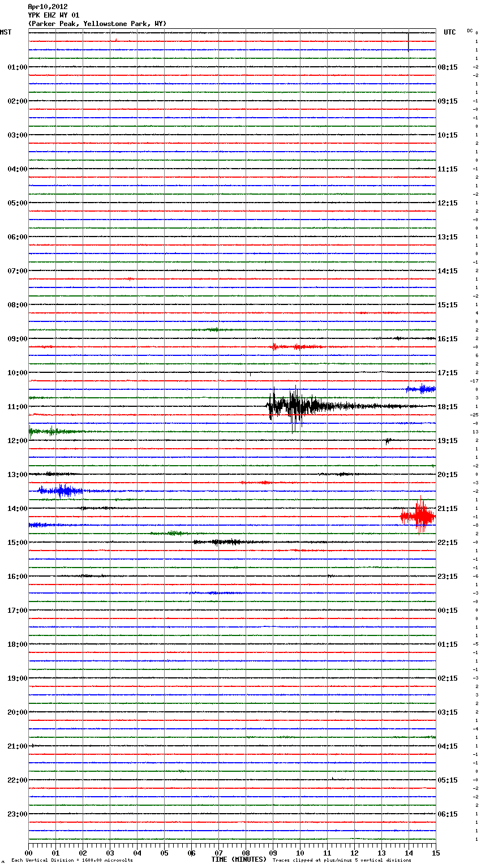Click 'Each Vertical Division = 1600.00 microvolts' note
Viewport: 481px width, 868px height.
pos(72,861)
